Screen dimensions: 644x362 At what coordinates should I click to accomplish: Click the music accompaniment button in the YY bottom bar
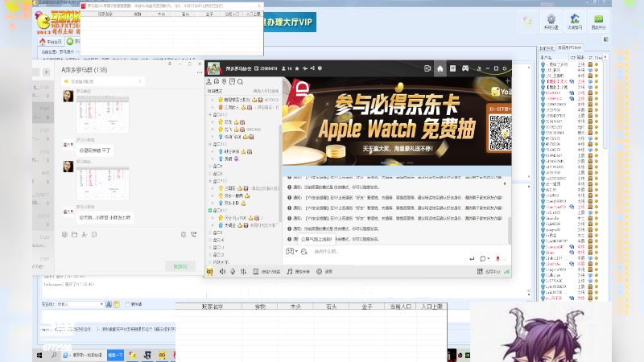298,272
